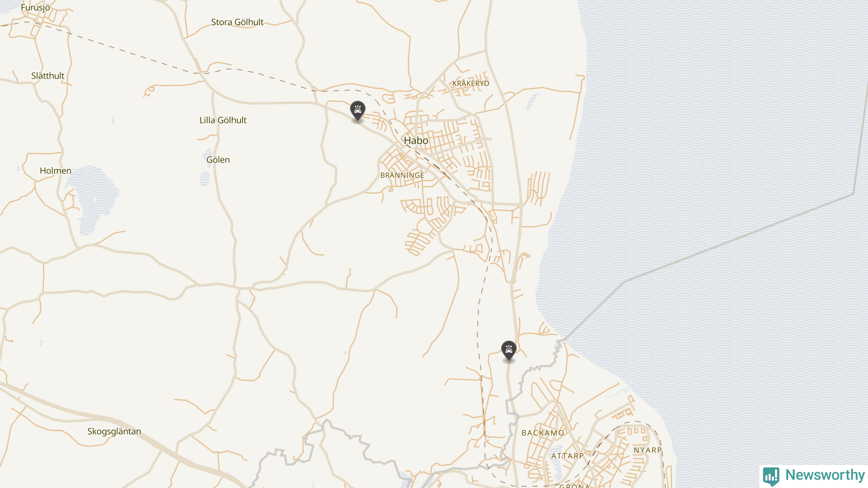
Task: Click the Newsworthy brand text
Action: pyautogui.click(x=825, y=475)
